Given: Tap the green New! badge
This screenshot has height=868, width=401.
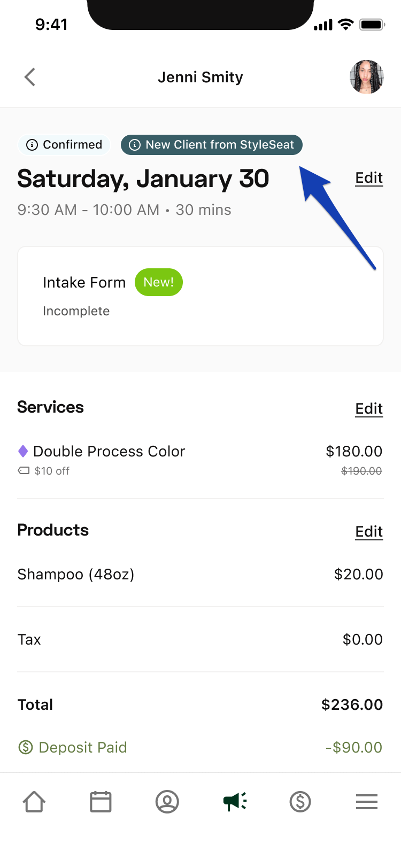Looking at the screenshot, I should pos(158,282).
